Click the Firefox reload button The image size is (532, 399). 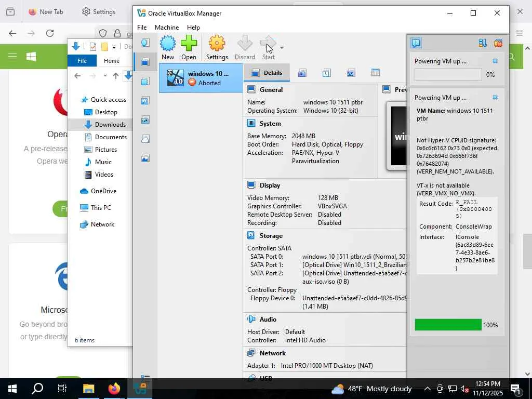[x=50, y=33]
